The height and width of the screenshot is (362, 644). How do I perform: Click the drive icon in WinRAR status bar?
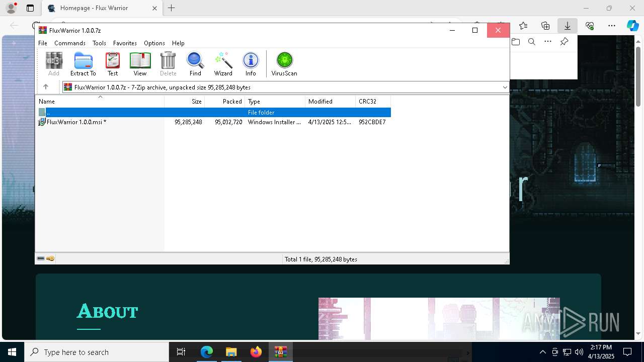(x=41, y=258)
